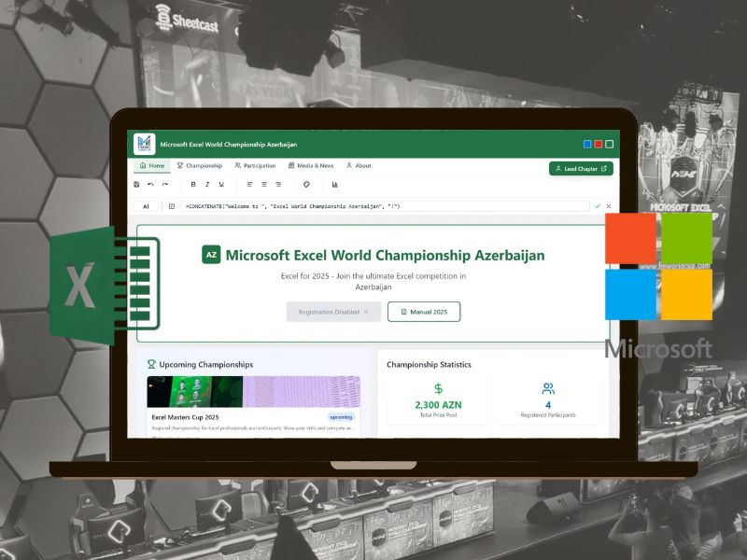Undo the last action
Viewport: 747px width, 560px height.
point(152,184)
